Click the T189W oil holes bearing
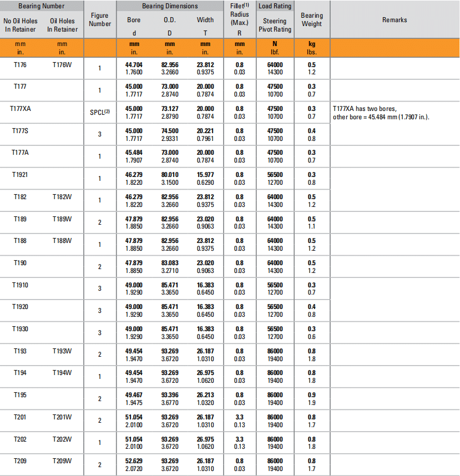This screenshot has height=476, width=460. pyautogui.click(x=62, y=219)
